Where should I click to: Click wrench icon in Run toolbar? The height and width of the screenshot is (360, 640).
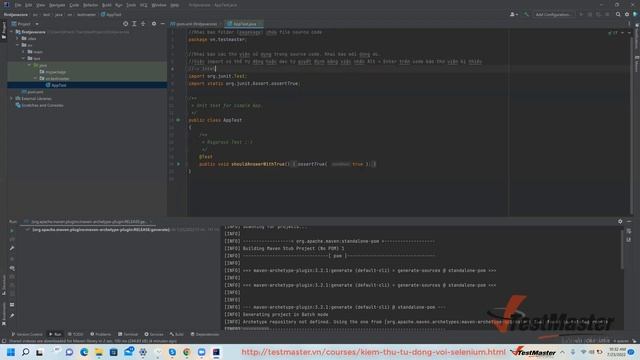coord(12,248)
